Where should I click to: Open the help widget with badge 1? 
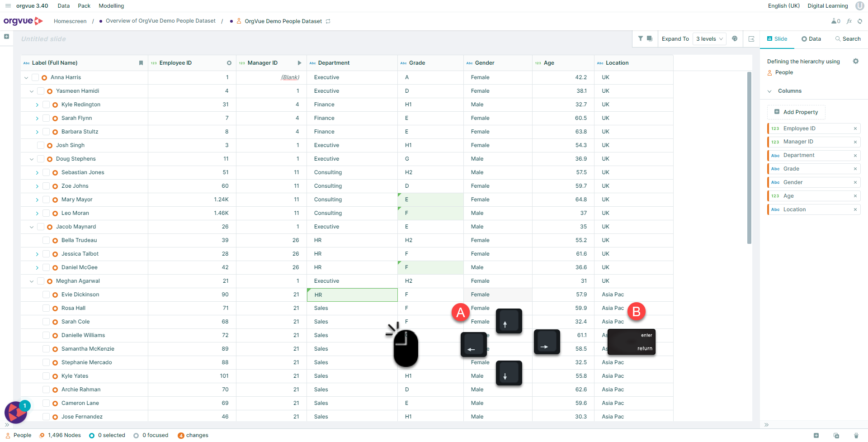16,412
